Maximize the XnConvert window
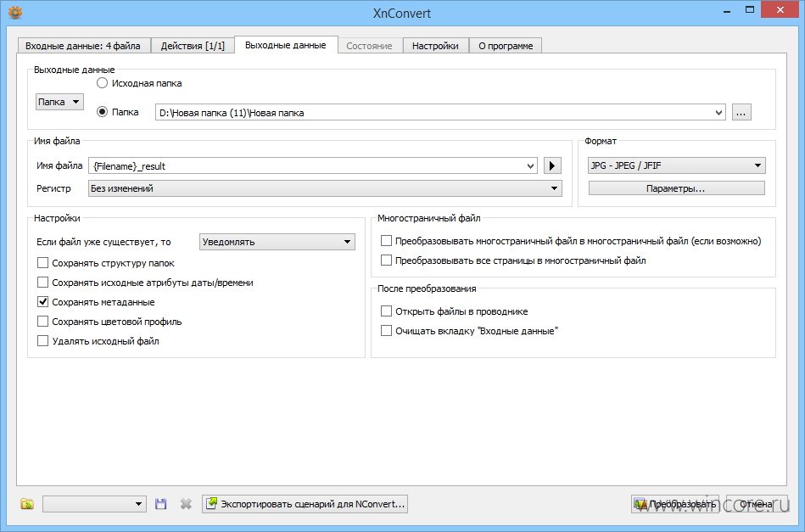The width and height of the screenshot is (805, 532). tap(750, 11)
